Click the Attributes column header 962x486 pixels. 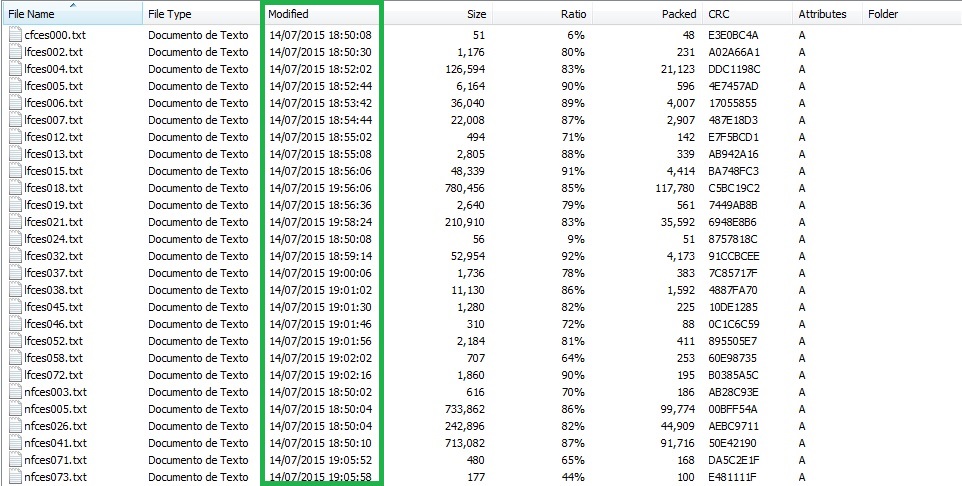coord(822,14)
